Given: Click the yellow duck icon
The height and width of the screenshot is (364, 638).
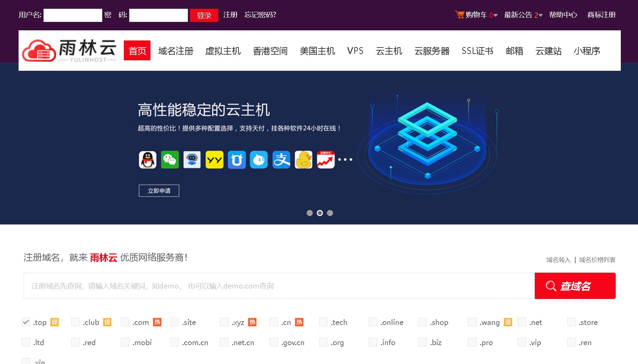Looking at the screenshot, I should (303, 160).
